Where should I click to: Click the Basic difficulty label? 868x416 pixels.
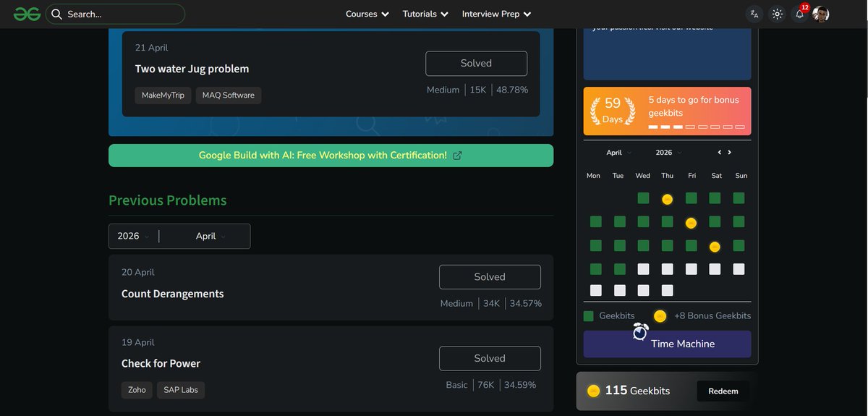click(x=456, y=385)
